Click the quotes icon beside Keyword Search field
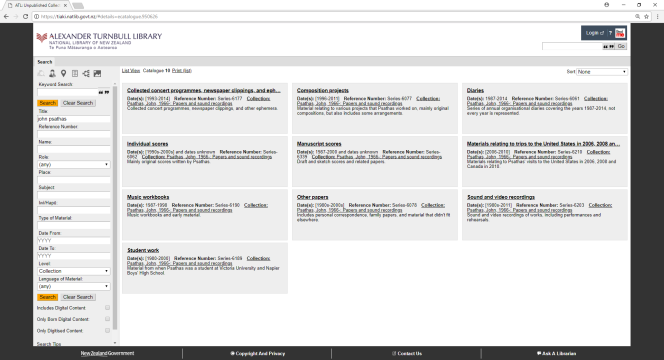664x360 pixels. pos(104,92)
